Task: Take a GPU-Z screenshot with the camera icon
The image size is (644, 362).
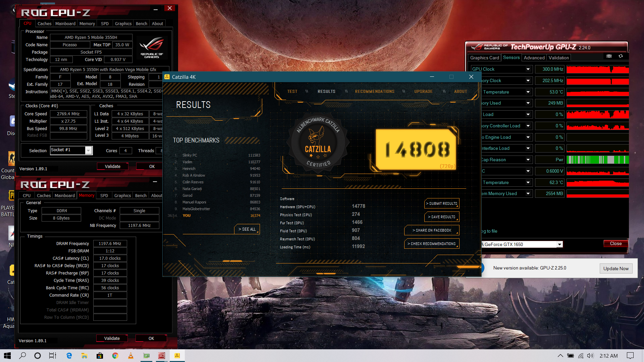Action: [609, 56]
